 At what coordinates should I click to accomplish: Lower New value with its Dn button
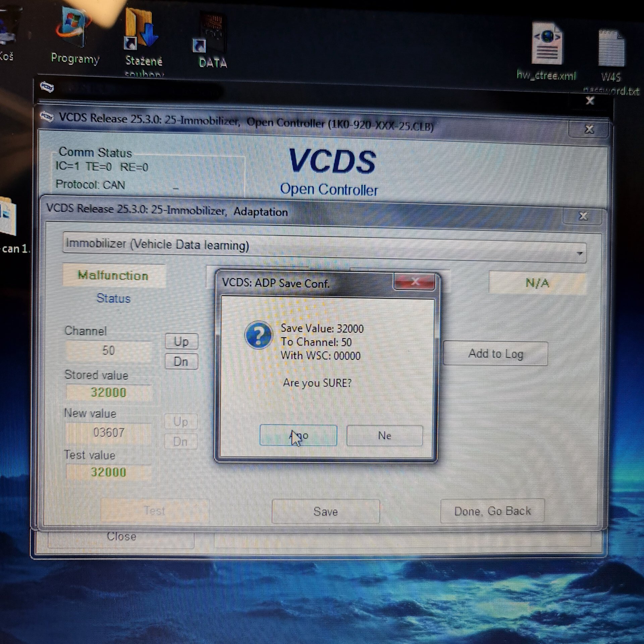click(x=180, y=441)
